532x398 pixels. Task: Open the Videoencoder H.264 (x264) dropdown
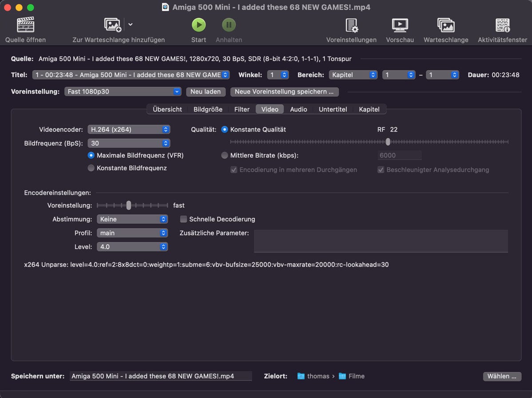coord(129,130)
